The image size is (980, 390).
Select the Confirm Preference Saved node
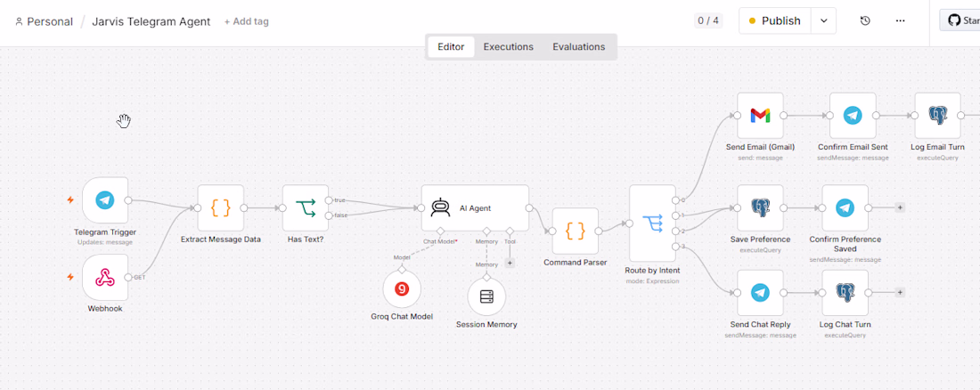[x=845, y=208]
